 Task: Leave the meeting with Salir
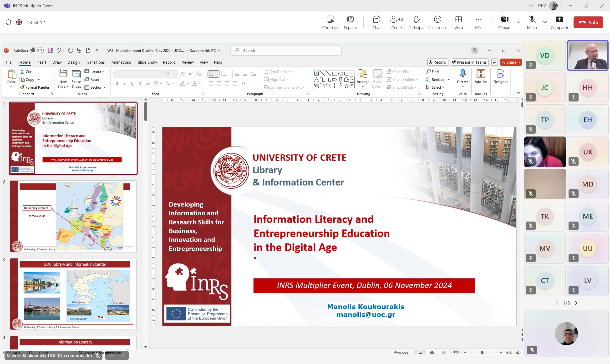(588, 22)
